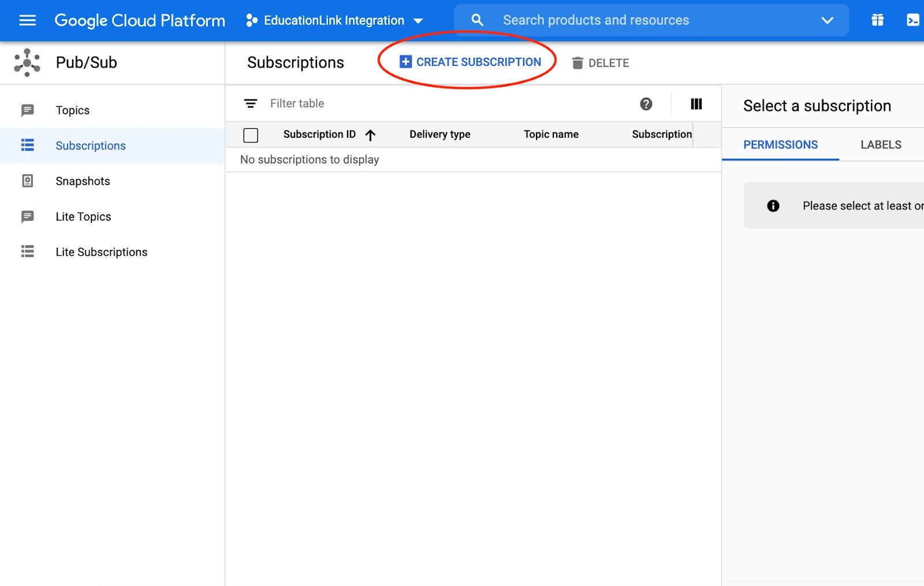Open the gift free trial icon
Screen dimensions: 924x586
pyautogui.click(x=877, y=20)
